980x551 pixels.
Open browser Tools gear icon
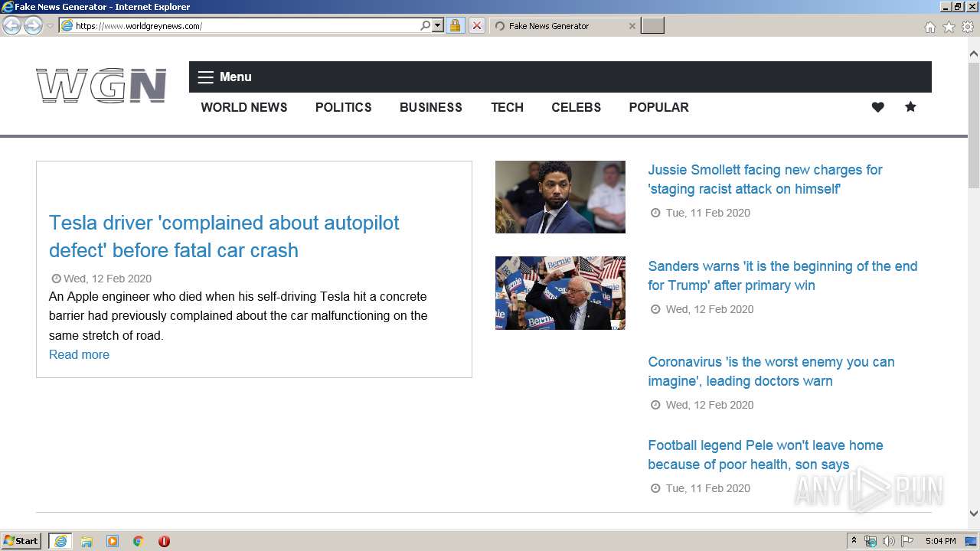[968, 27]
